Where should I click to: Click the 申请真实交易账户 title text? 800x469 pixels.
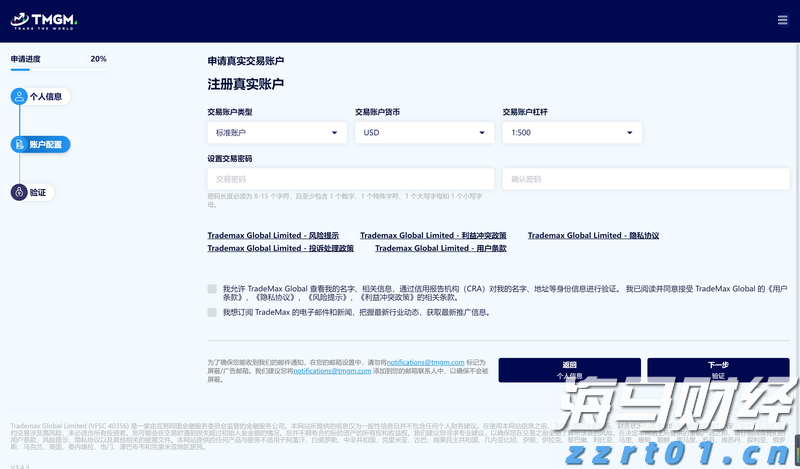[x=245, y=61]
